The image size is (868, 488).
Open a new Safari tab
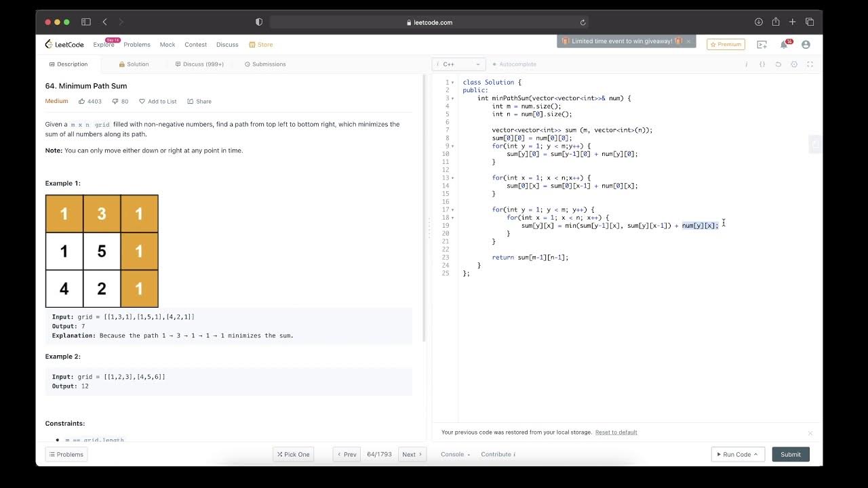[x=792, y=22]
